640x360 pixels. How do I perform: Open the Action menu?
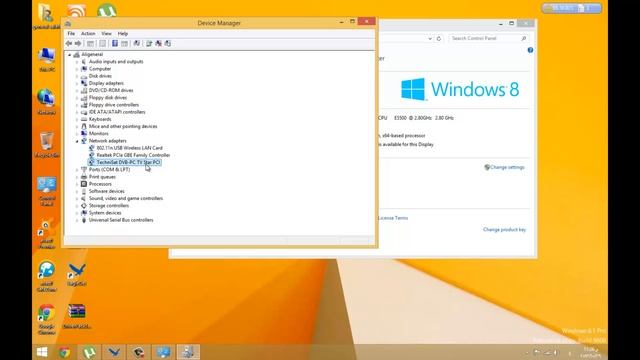(x=88, y=33)
